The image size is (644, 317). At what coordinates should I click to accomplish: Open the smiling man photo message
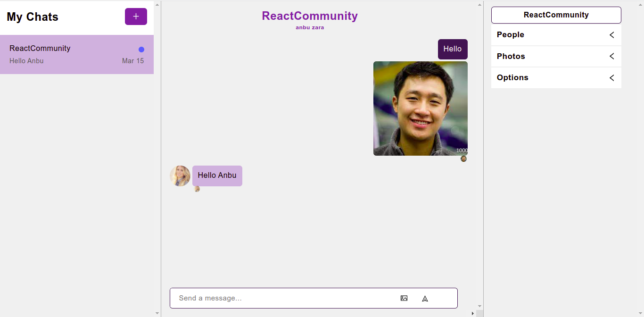click(420, 108)
